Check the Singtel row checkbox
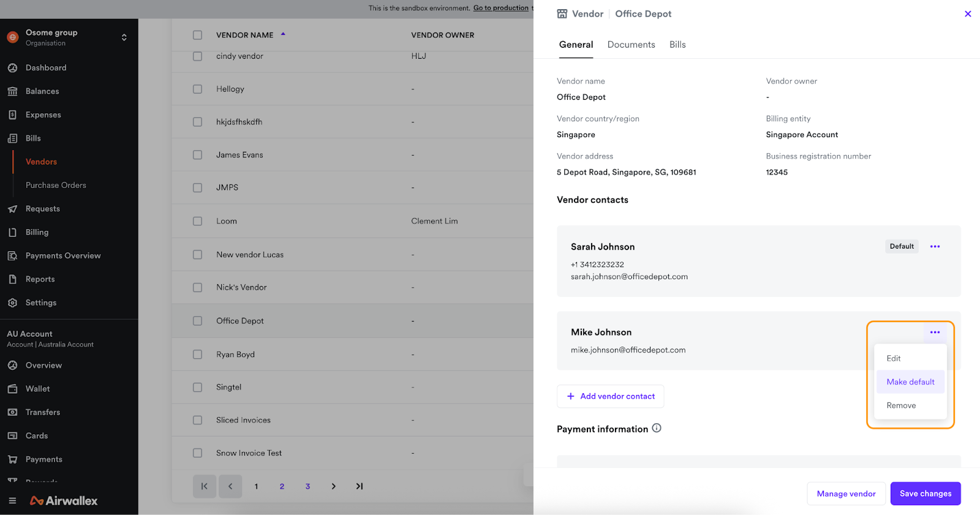980x515 pixels. coord(197,388)
